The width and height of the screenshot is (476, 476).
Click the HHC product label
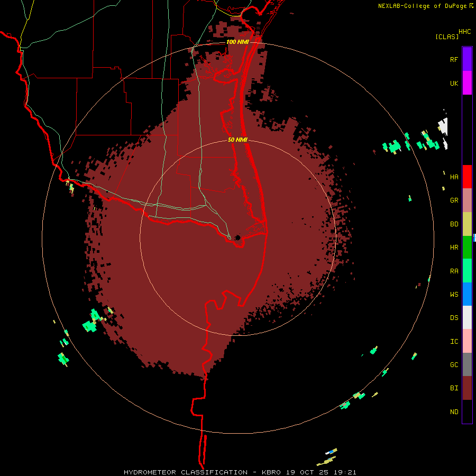coord(464,32)
